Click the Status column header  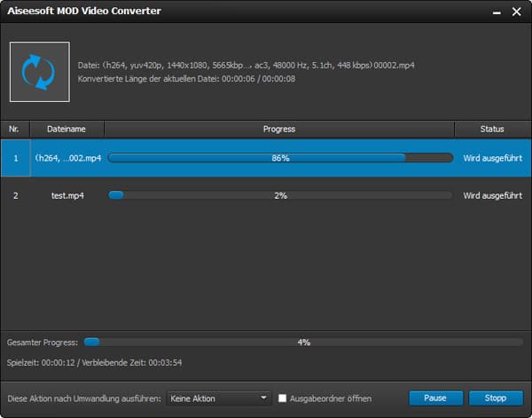[492, 130]
